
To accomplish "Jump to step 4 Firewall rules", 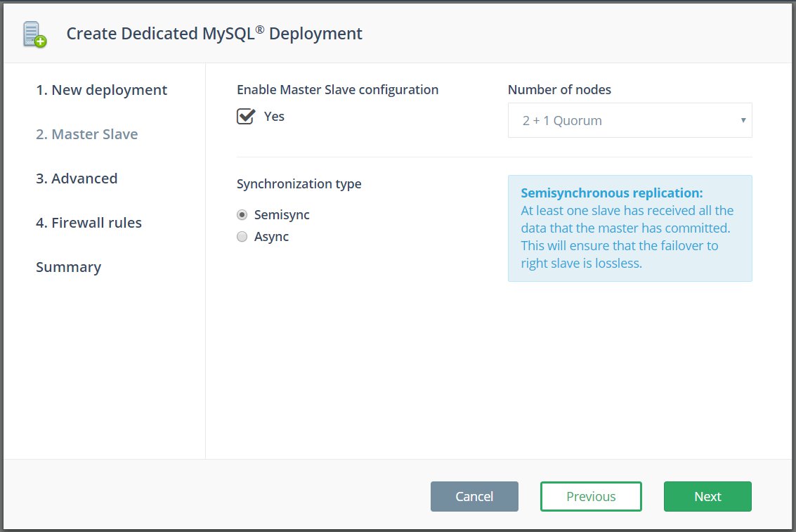I will [x=89, y=222].
